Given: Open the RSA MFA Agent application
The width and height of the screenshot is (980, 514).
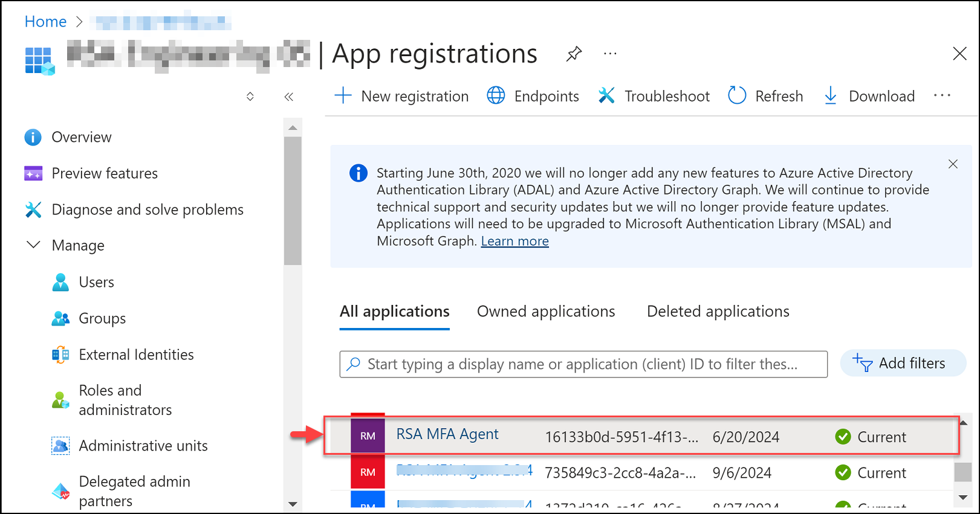Looking at the screenshot, I should point(447,434).
